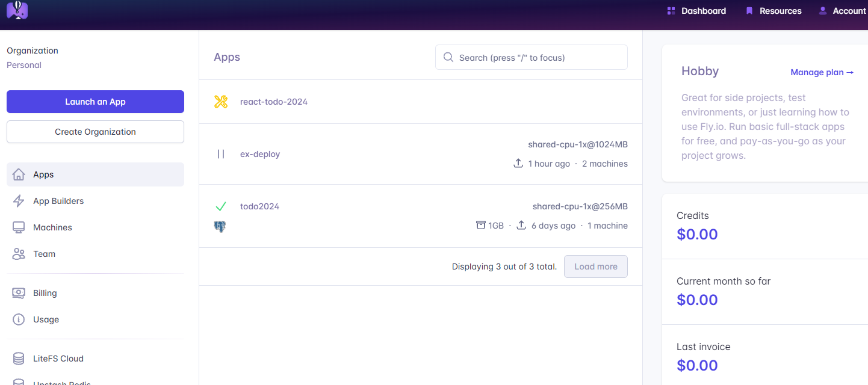Screen dimensions: 868x385
Task: Click the Apps panel heading
Action: (x=227, y=57)
